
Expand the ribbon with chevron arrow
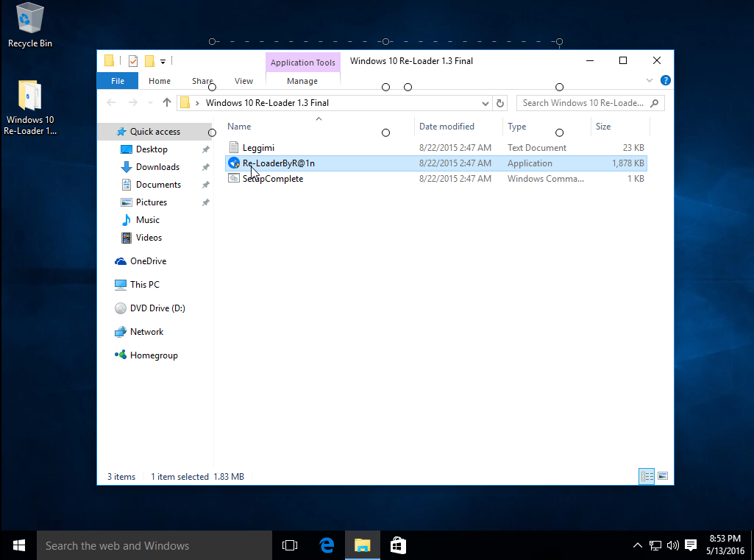(649, 80)
